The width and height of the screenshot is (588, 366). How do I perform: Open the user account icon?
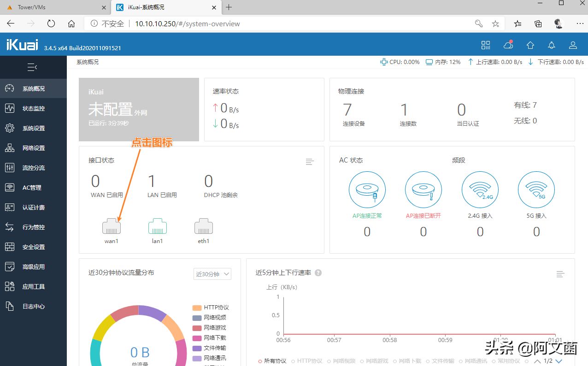(573, 45)
